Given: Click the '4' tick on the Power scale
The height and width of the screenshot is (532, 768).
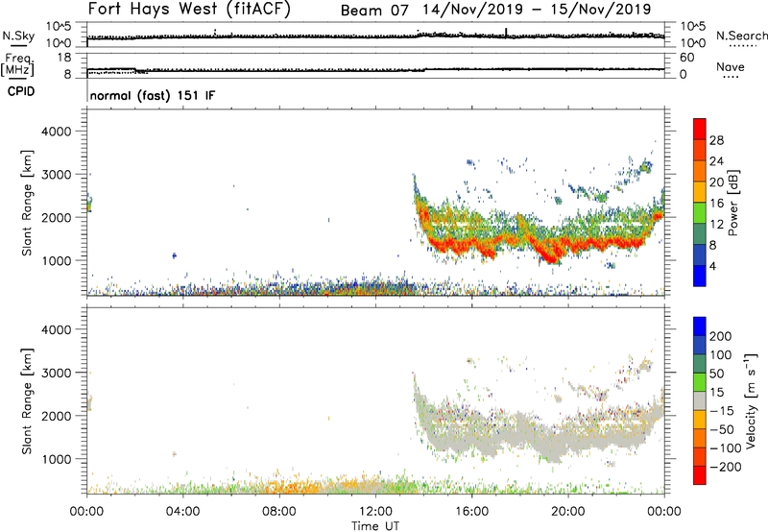Looking at the screenshot, I should coord(713,266).
